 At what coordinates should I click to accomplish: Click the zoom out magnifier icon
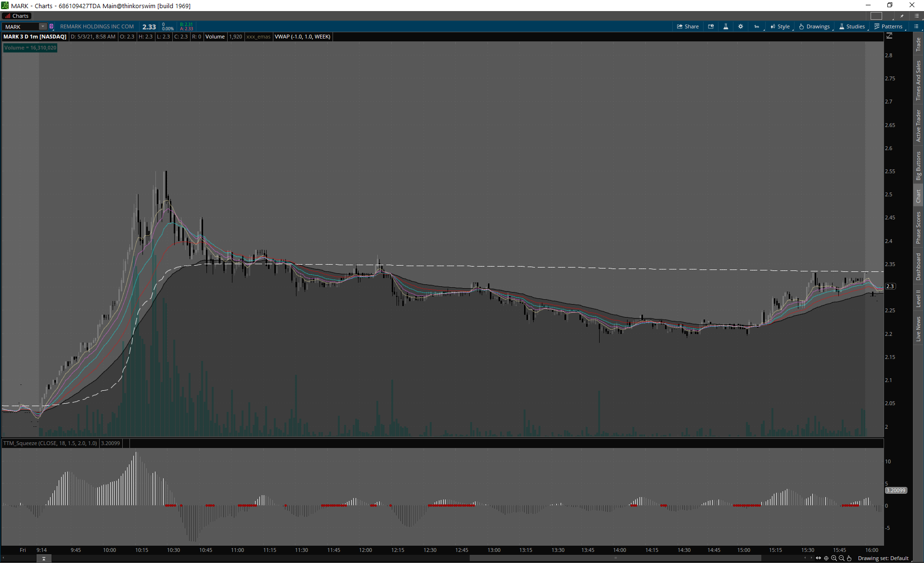[842, 558]
